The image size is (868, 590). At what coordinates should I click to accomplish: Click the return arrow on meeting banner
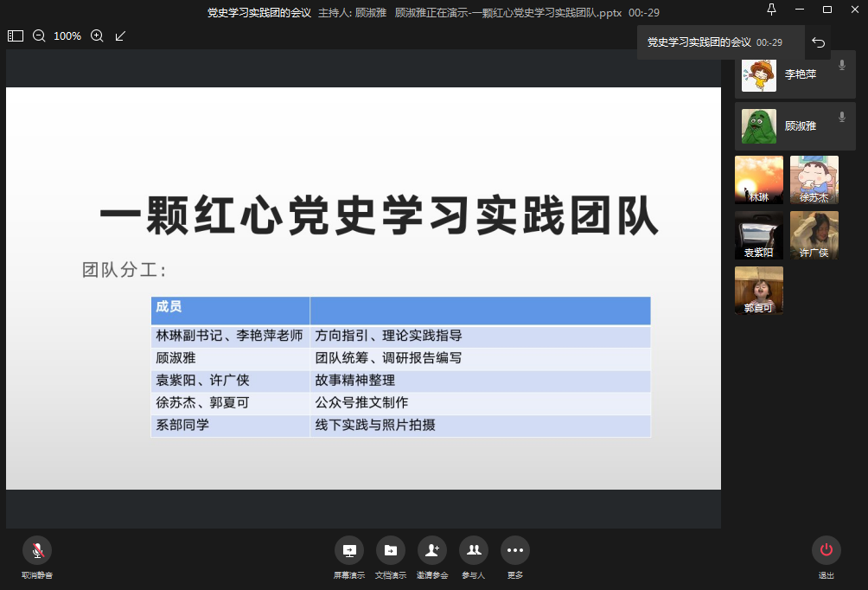(x=819, y=42)
